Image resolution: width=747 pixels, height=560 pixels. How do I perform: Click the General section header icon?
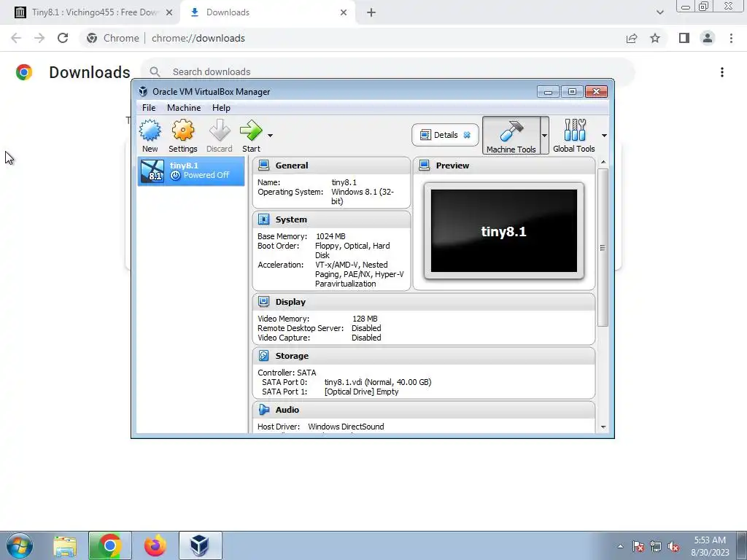263,166
